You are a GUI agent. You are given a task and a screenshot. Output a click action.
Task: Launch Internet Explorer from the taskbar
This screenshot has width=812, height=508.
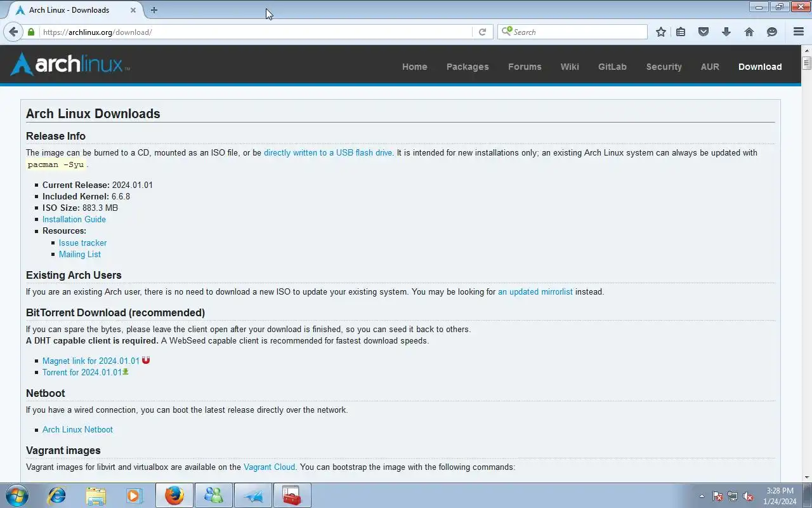(x=57, y=495)
